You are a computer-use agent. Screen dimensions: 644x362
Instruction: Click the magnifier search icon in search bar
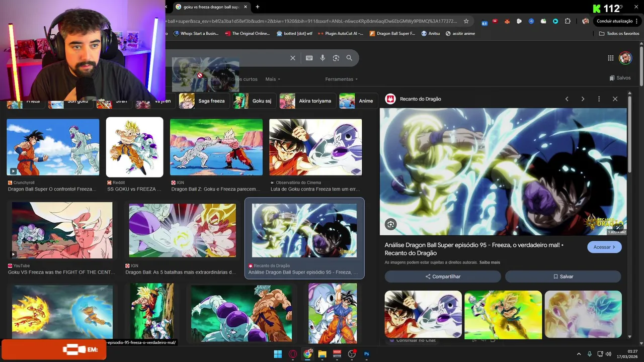pyautogui.click(x=349, y=58)
